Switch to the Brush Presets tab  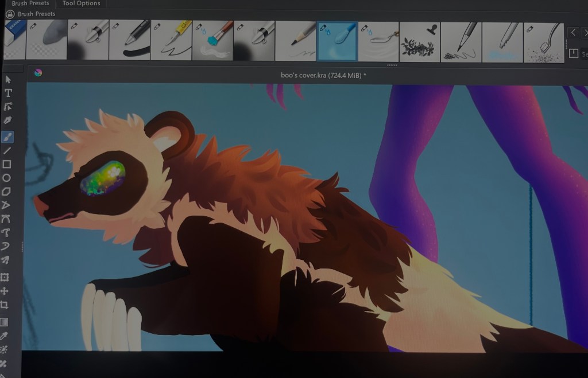pyautogui.click(x=30, y=3)
